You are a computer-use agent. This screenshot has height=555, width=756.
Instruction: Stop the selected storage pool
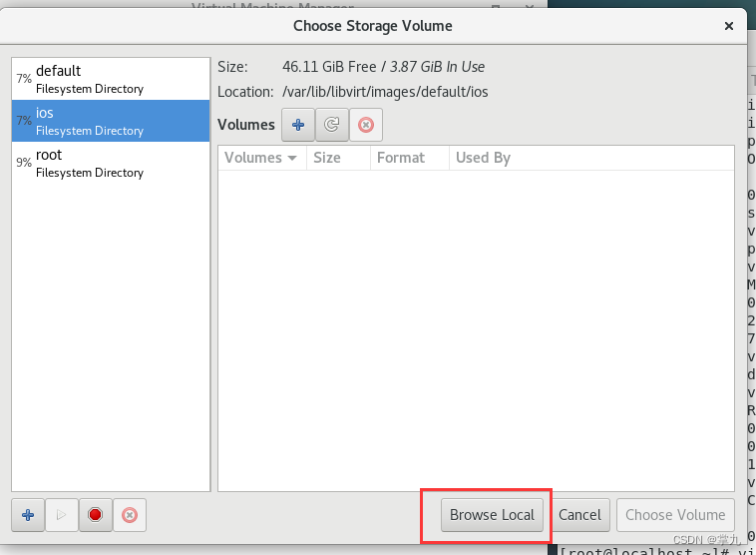click(x=96, y=515)
